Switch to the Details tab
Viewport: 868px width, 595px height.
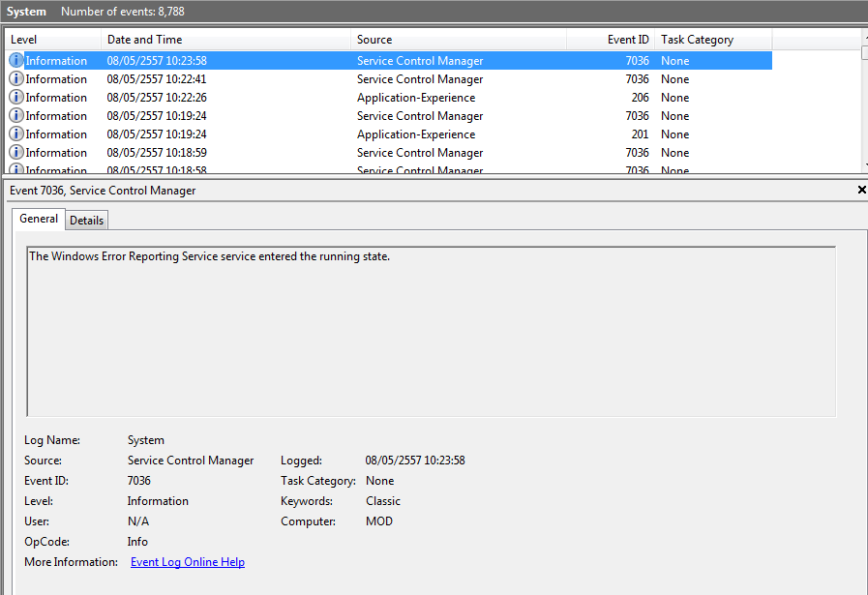pyautogui.click(x=86, y=221)
